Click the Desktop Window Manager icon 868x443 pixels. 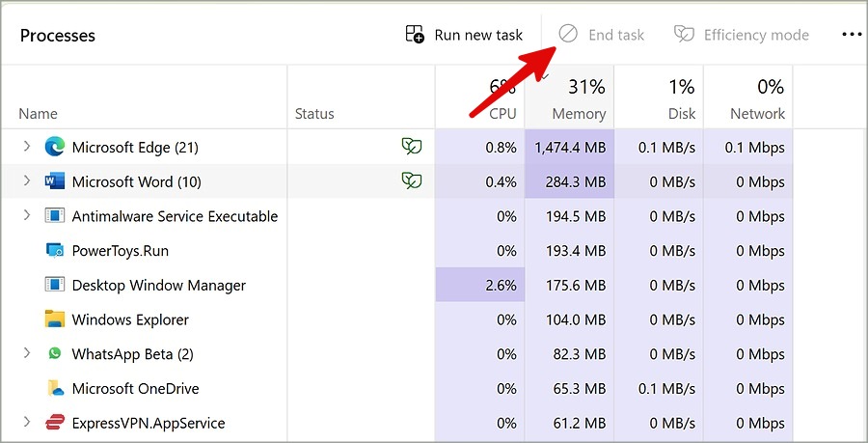(55, 285)
